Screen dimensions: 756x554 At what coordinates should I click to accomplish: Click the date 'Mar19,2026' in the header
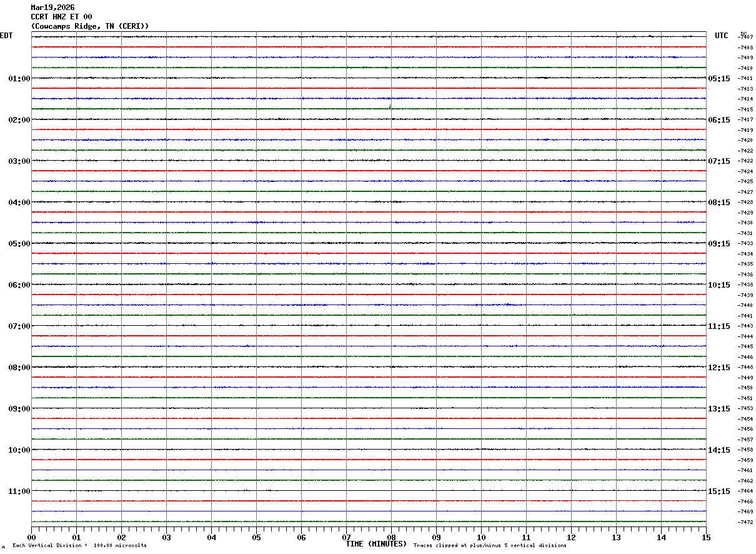tap(52, 8)
